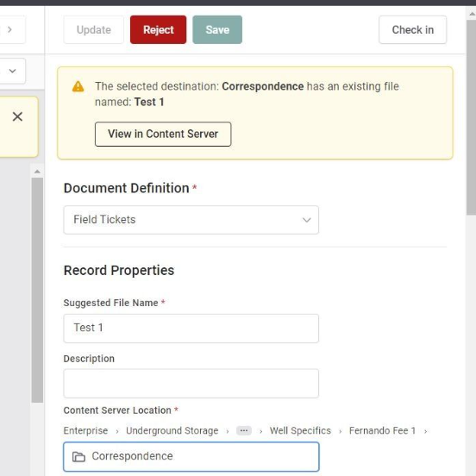Click the main vertical scrollbar thumb
The image size is (476, 476).
click(x=472, y=117)
